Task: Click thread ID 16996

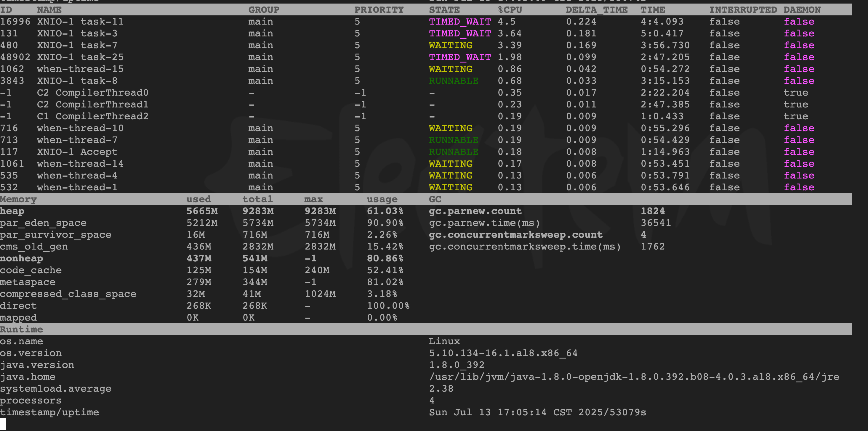Action: pos(15,22)
